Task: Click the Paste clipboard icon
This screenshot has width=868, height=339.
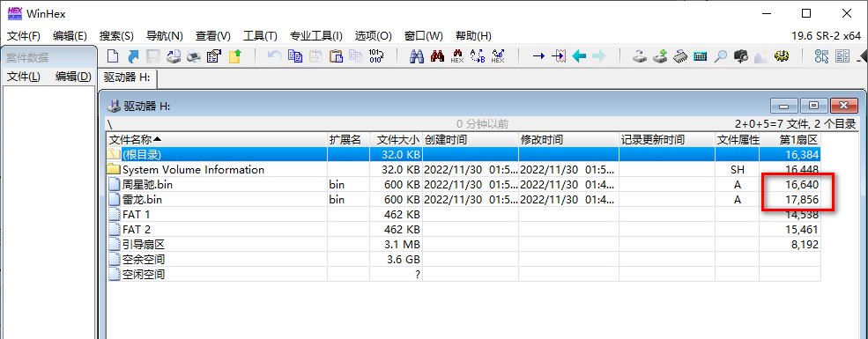Action: click(336, 55)
